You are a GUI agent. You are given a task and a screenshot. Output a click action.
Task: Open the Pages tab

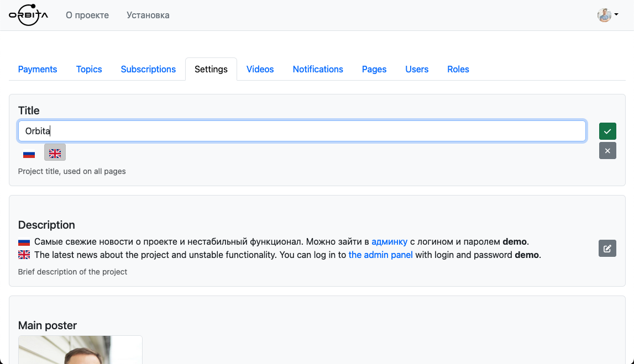[x=374, y=70]
